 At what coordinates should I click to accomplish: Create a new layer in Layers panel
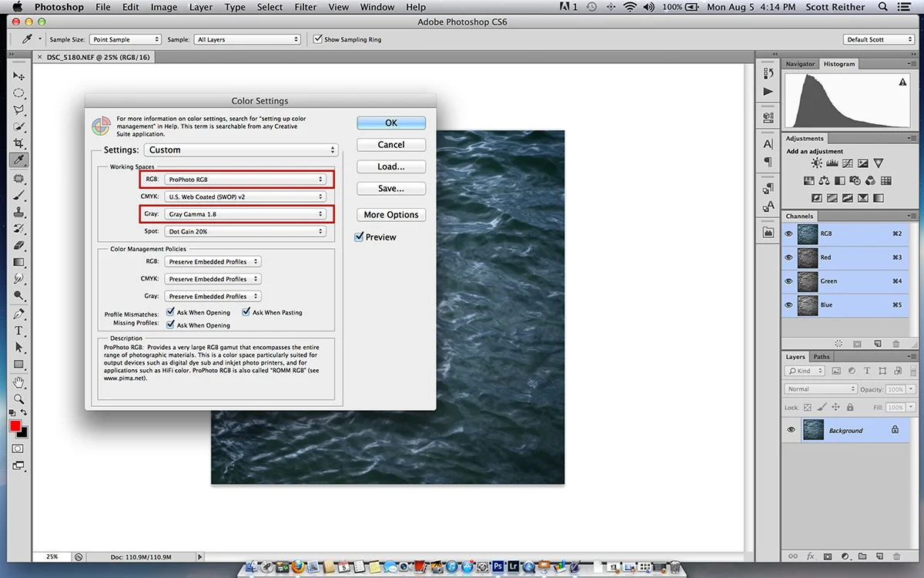point(879,556)
